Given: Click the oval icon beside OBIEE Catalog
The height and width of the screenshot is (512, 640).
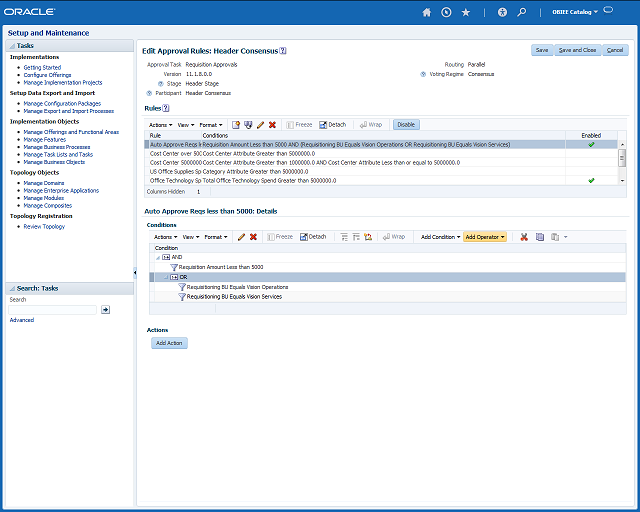Looking at the screenshot, I should pos(608,10).
